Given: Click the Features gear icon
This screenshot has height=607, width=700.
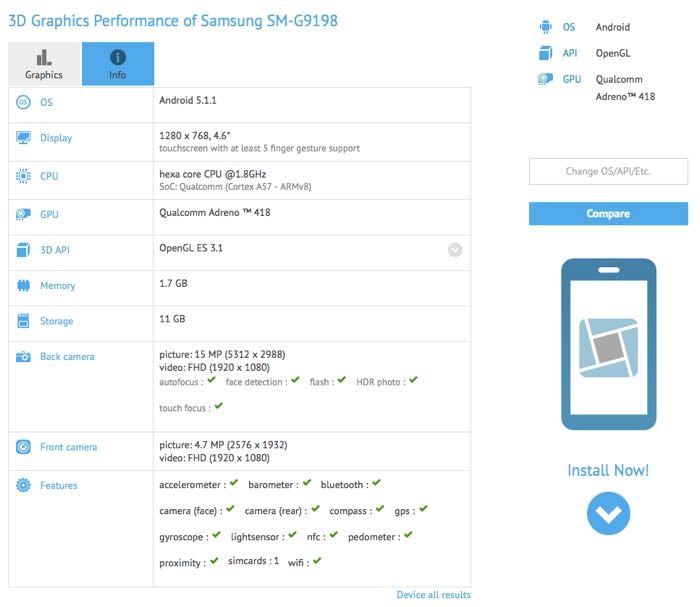Looking at the screenshot, I should (23, 485).
